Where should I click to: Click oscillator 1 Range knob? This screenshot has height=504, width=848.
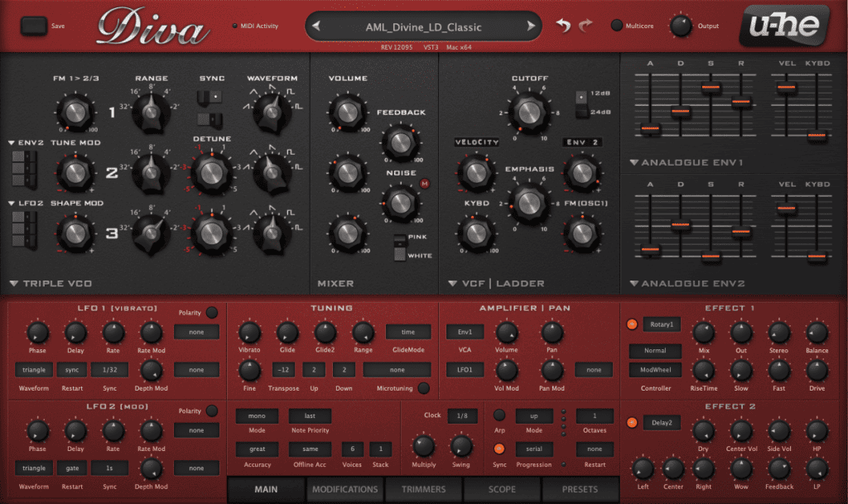(x=151, y=113)
